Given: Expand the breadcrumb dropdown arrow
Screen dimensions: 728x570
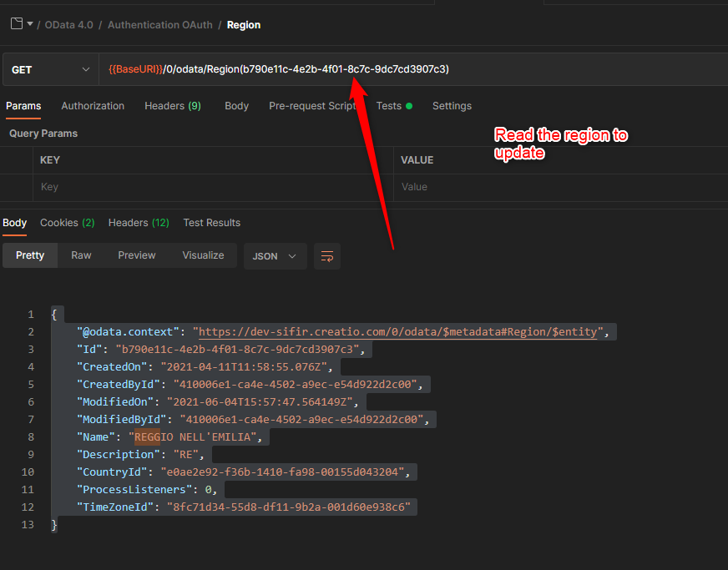Looking at the screenshot, I should pos(30,23).
